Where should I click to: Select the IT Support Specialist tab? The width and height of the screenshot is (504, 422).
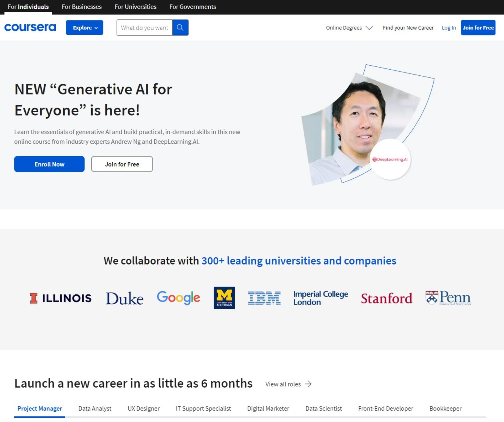pos(203,409)
